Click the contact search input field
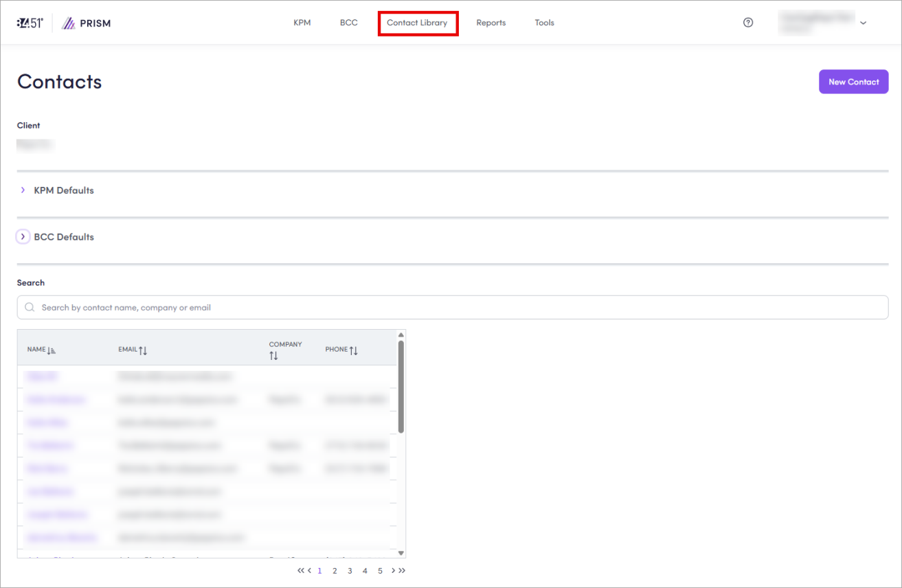This screenshot has height=588, width=902. tap(452, 308)
